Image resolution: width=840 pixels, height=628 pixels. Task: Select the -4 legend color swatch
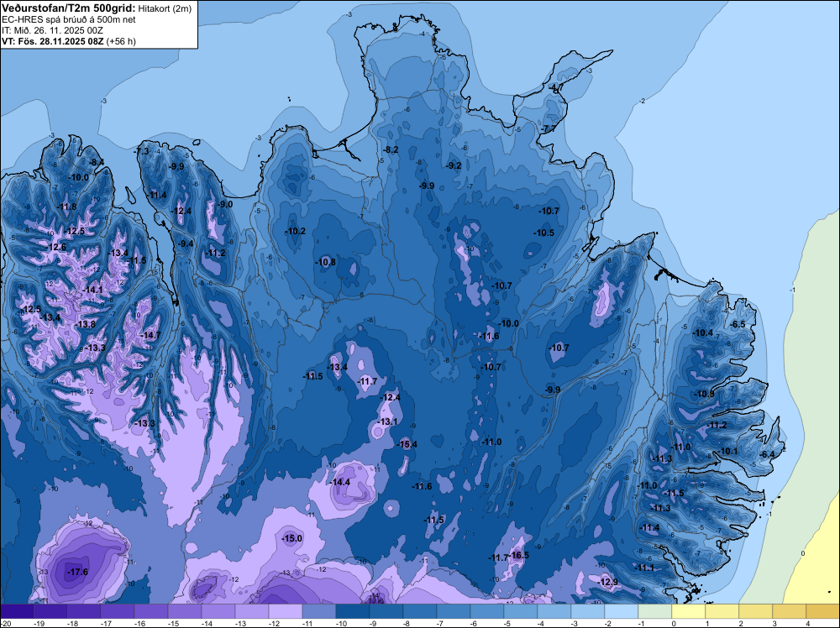(x=554, y=611)
